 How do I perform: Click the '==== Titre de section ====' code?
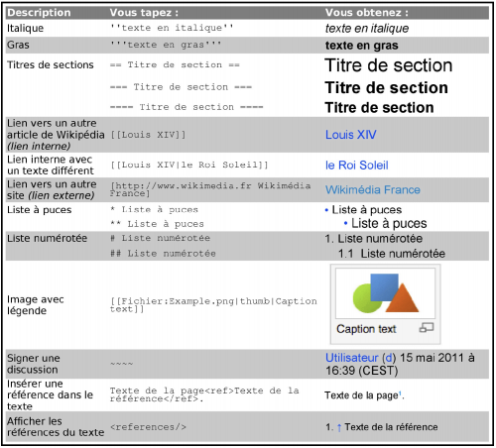click(x=186, y=107)
